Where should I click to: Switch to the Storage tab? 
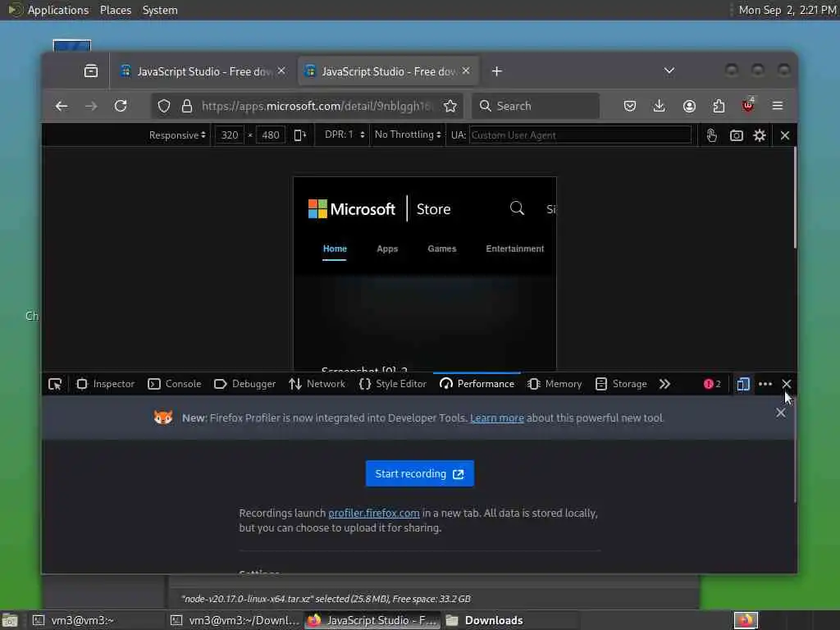621,384
